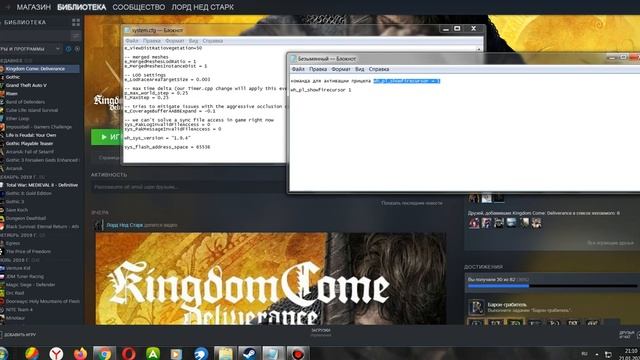Open Файл menu in the Безымянный Notepad

tap(298, 69)
